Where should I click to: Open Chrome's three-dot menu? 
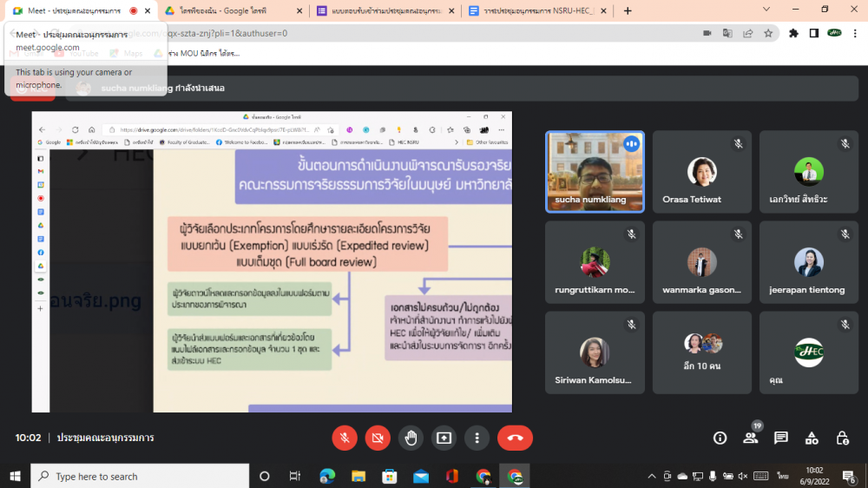[x=855, y=33]
